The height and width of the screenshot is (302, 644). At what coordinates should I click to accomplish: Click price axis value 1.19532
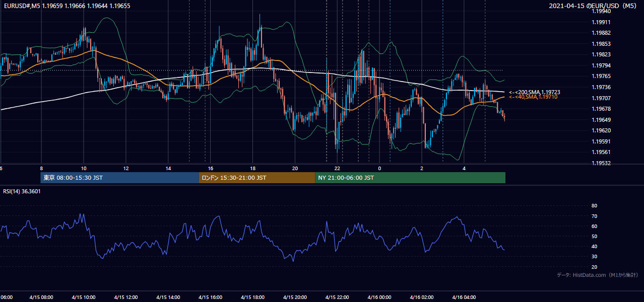coord(601,163)
